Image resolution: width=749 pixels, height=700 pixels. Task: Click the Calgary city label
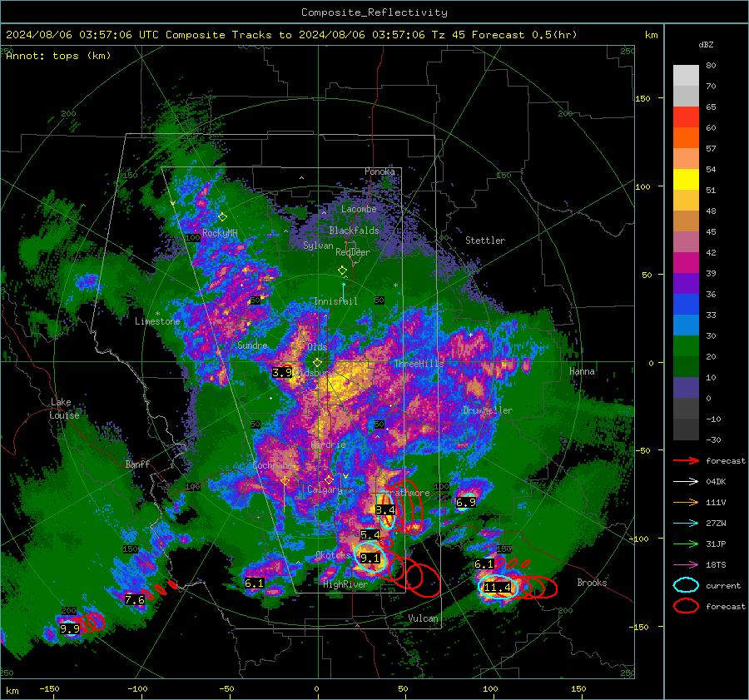point(325,489)
